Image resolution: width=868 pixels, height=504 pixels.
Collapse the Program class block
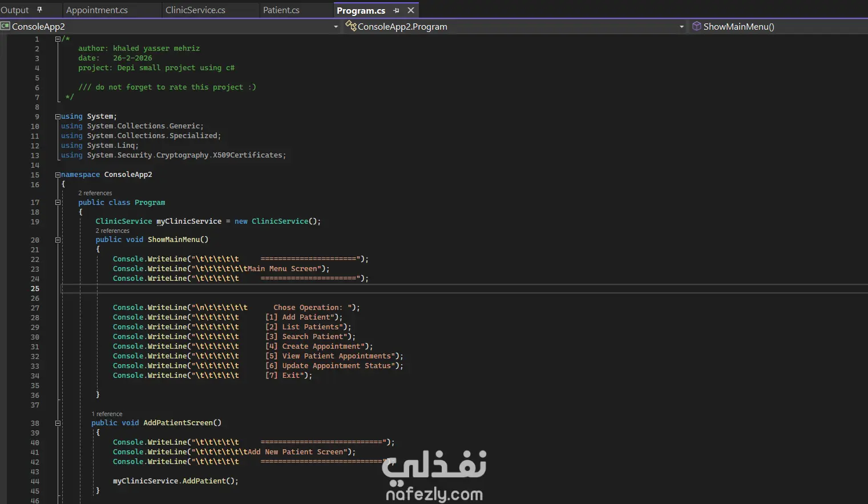coord(58,203)
